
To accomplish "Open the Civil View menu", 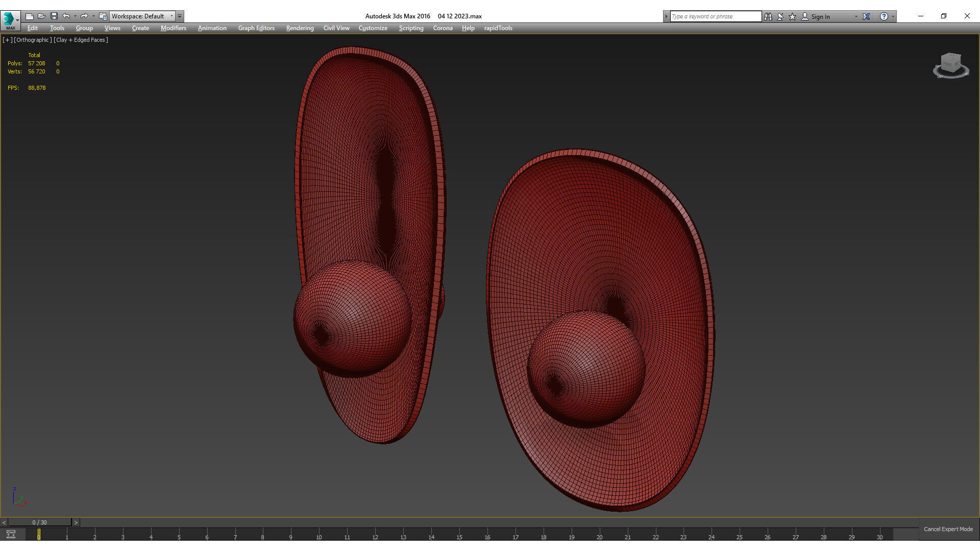I will point(336,28).
